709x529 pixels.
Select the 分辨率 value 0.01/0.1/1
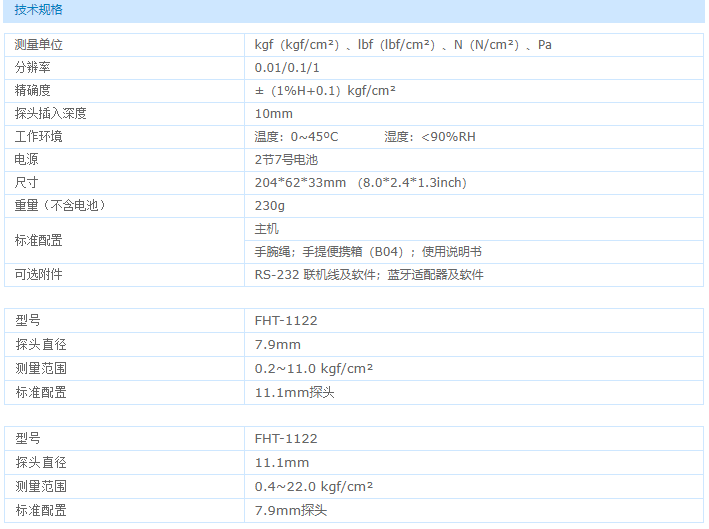287,68
